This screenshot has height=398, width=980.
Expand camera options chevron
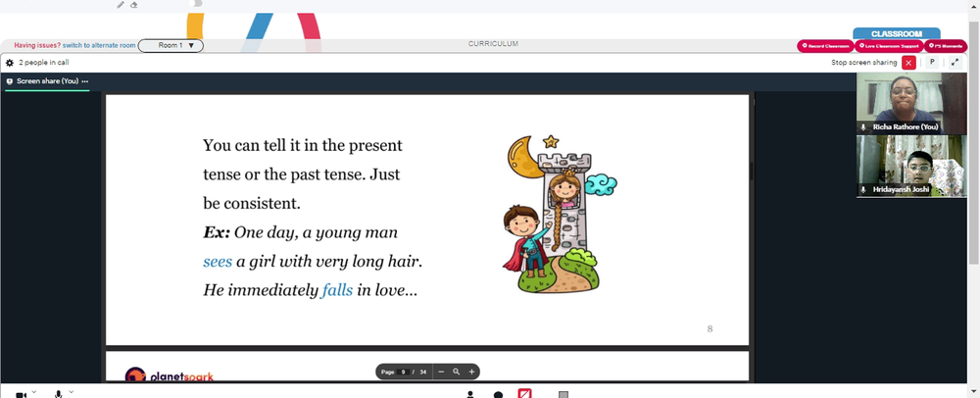(x=33, y=392)
